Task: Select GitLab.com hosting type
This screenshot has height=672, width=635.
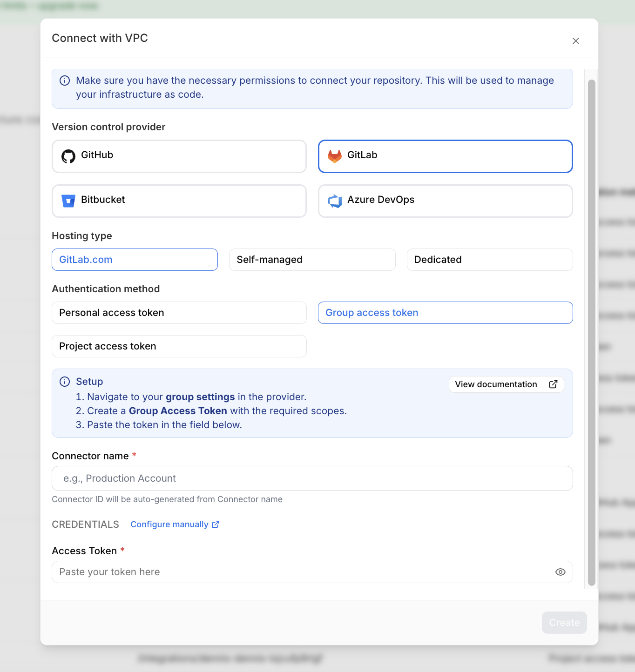Action: click(135, 260)
